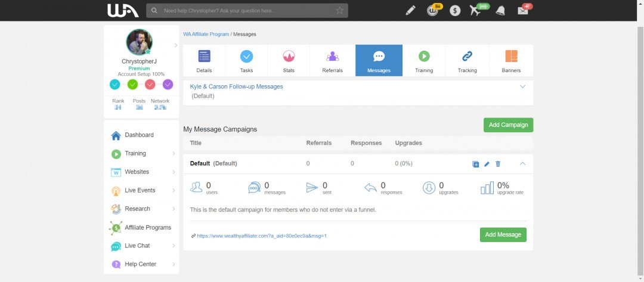Duplicate the Default campaign
This screenshot has width=644, height=282.
[x=476, y=164]
